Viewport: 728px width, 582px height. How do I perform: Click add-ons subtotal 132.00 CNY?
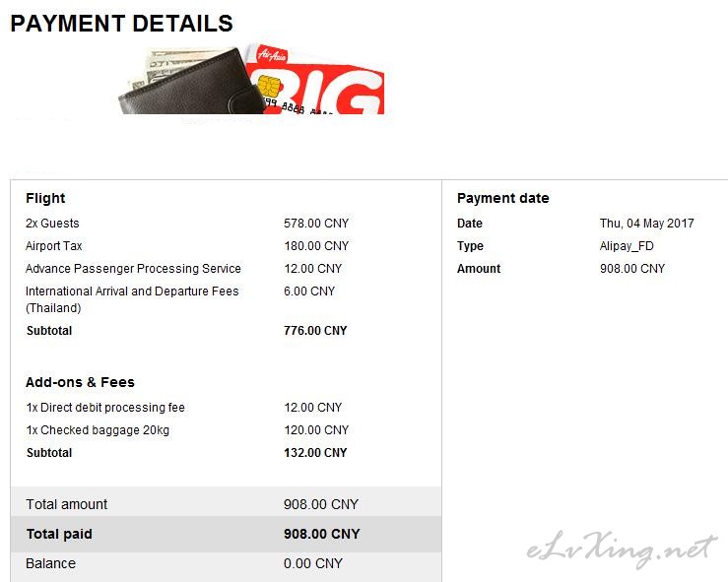click(315, 453)
